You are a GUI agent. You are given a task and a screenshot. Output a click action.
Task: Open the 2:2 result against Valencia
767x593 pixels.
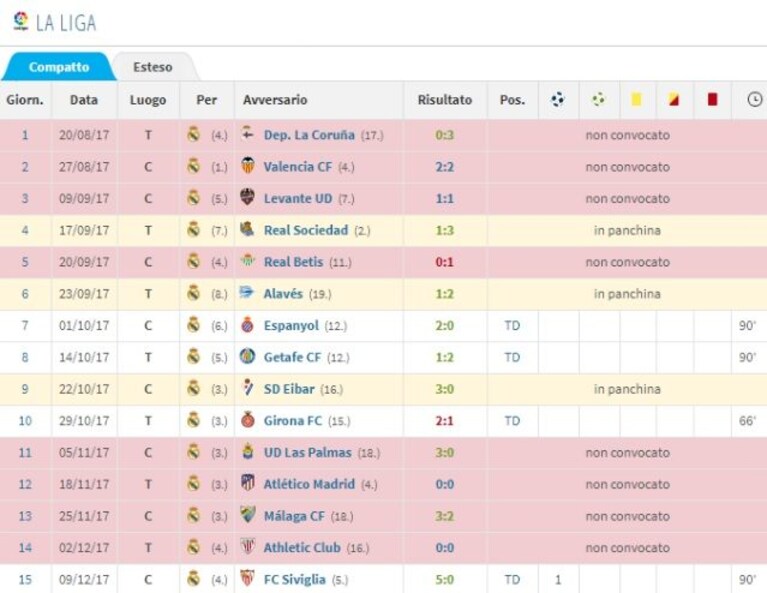[x=445, y=167]
